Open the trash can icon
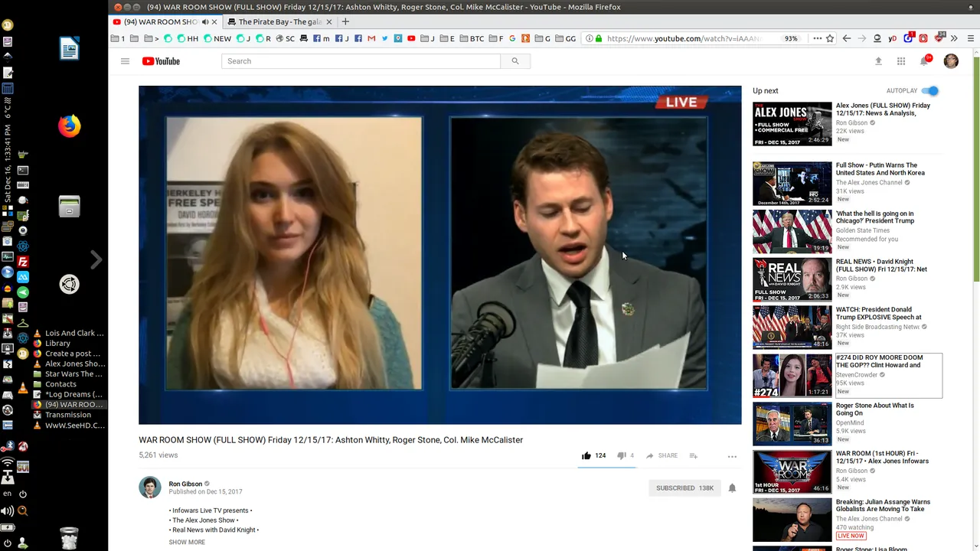This screenshot has width=980, height=551. click(x=69, y=538)
